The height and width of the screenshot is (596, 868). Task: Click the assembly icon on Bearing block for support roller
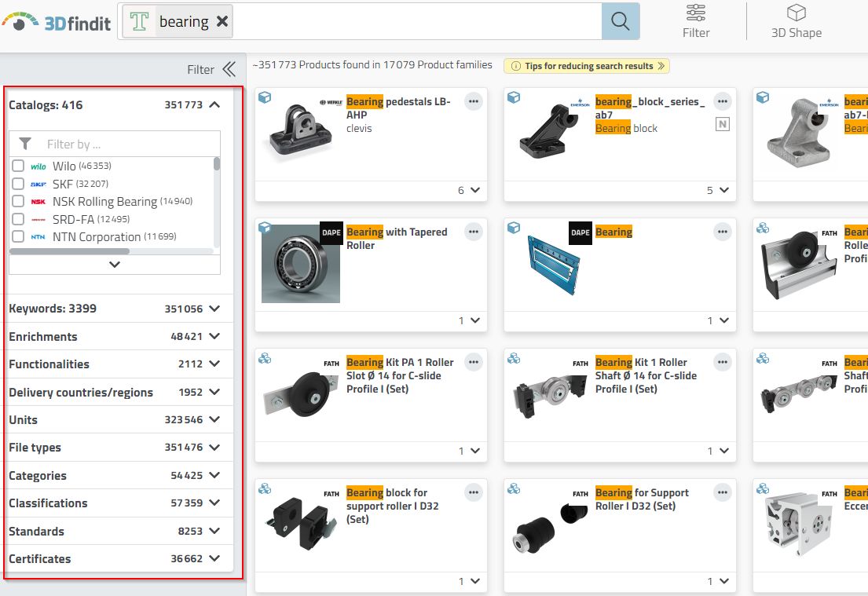pos(266,488)
